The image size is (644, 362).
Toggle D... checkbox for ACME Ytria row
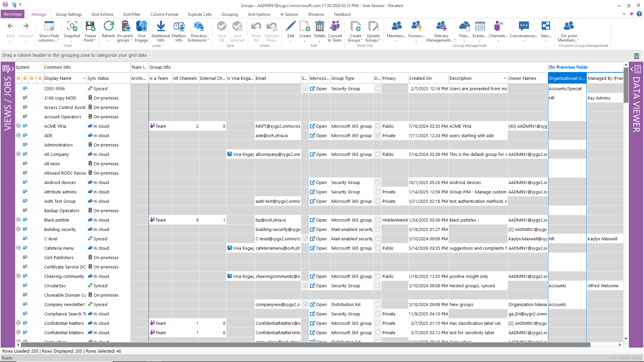378,126
